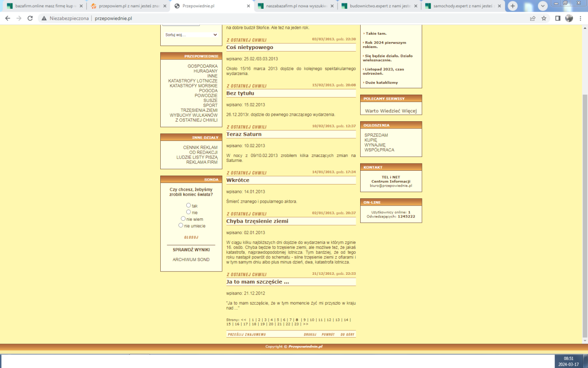588x368 pixels.
Task: Reload the page with the refresh icon
Action: tap(30, 18)
